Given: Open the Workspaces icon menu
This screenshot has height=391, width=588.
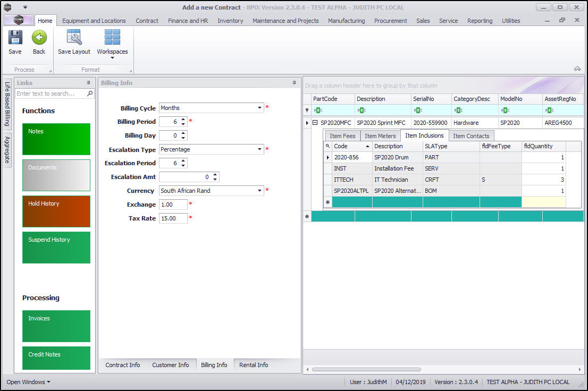Looking at the screenshot, I should pyautogui.click(x=112, y=38).
